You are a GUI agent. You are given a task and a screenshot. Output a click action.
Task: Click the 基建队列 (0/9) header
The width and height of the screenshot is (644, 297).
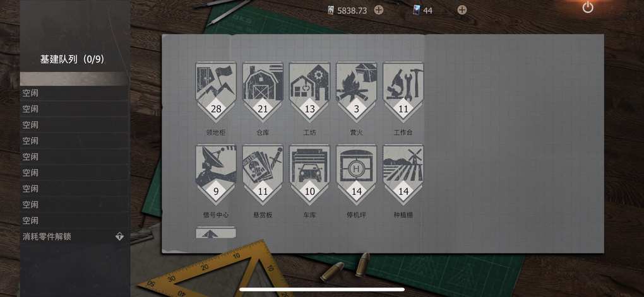(x=72, y=59)
